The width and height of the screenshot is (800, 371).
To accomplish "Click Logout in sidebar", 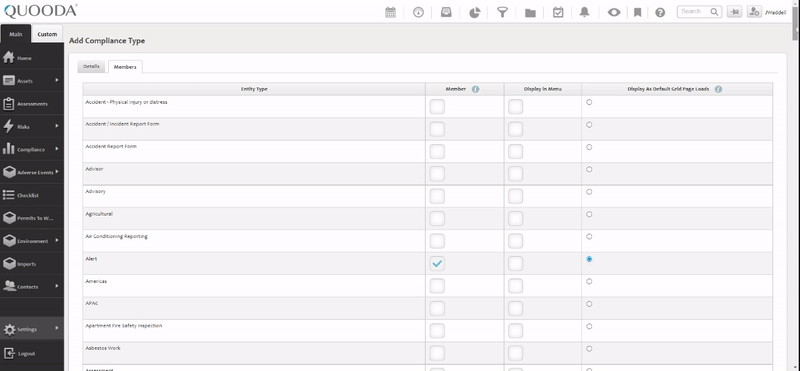I will [x=32, y=353].
